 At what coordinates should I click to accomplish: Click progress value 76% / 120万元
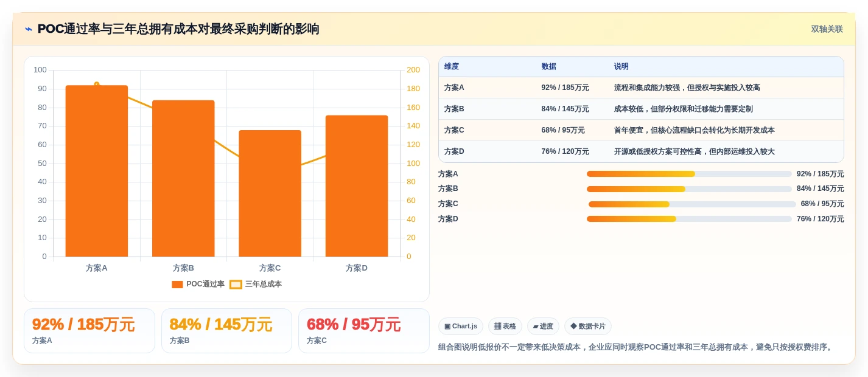point(821,219)
